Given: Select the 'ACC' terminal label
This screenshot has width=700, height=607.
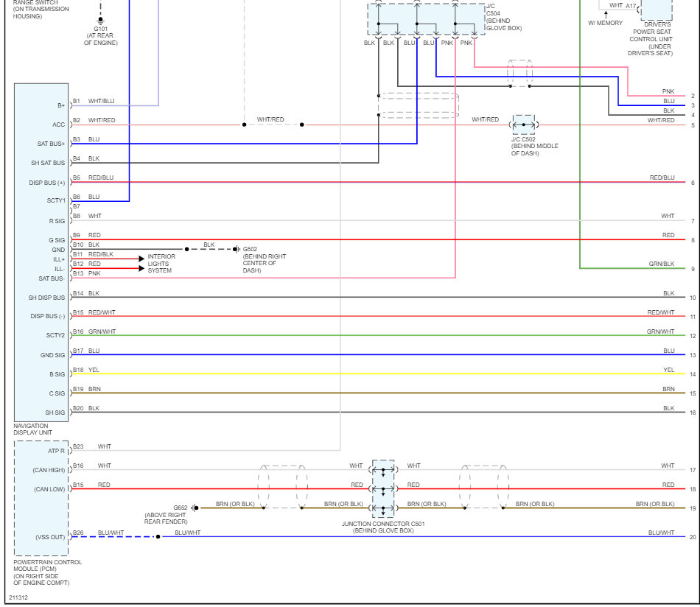Looking at the screenshot, I should [x=58, y=124].
